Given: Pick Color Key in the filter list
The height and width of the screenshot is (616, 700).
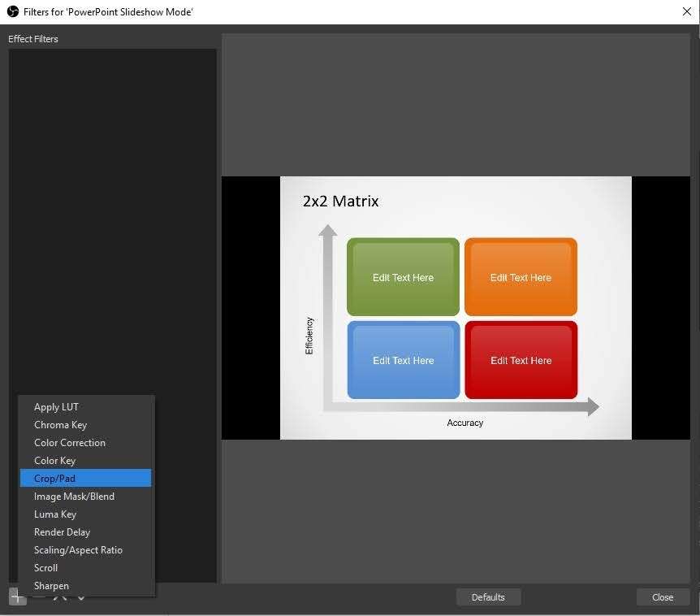Looking at the screenshot, I should [54, 461].
